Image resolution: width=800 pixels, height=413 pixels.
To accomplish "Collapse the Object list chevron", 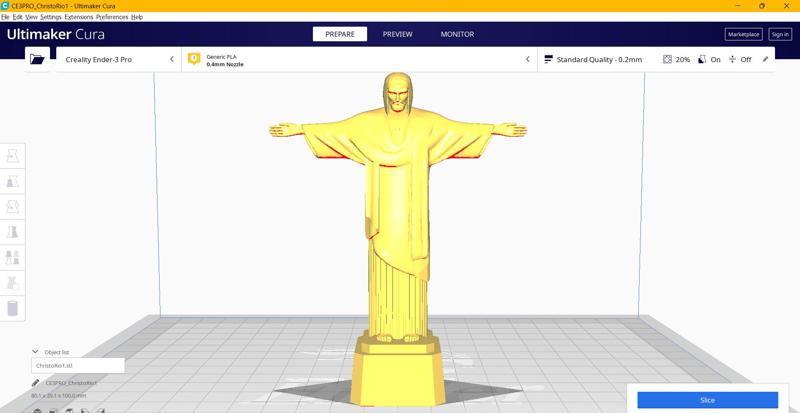I will 35,352.
